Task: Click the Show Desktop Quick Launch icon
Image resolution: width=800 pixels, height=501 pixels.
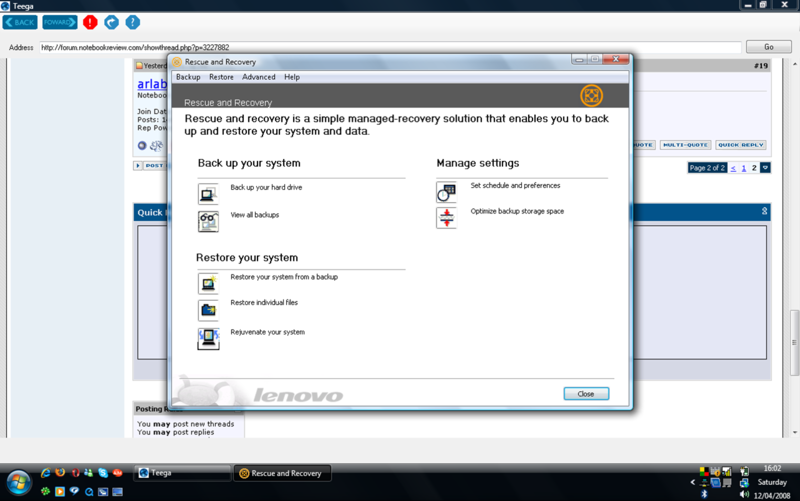Action: point(117,492)
